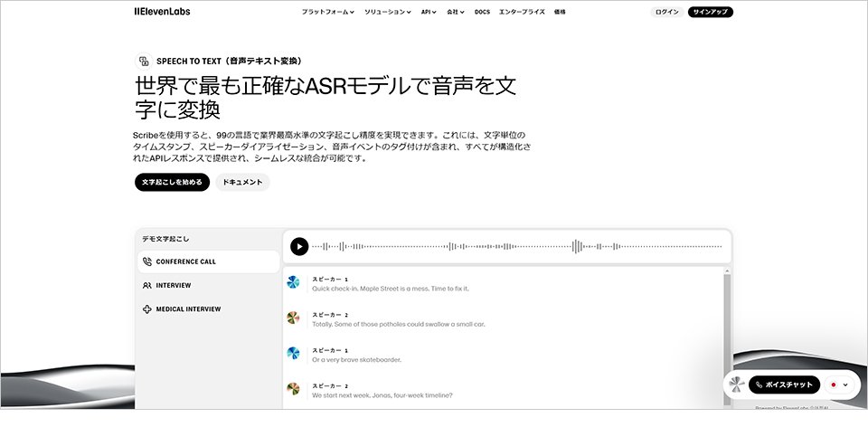Click the transcript line 'Quick check-in. Maple Street is a mess.'
Viewport: 868px width, 437px height.
391,289
